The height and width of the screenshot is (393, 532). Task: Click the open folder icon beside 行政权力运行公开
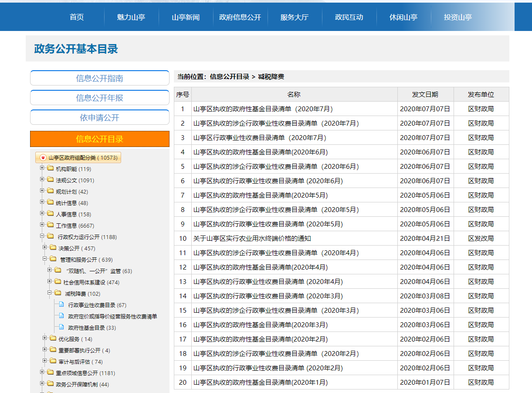51,236
